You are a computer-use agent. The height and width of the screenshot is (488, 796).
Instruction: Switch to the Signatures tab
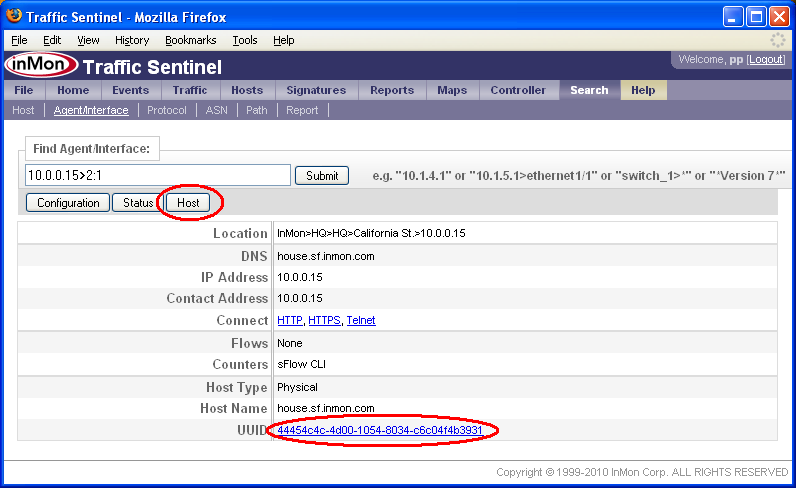pyautogui.click(x=315, y=90)
